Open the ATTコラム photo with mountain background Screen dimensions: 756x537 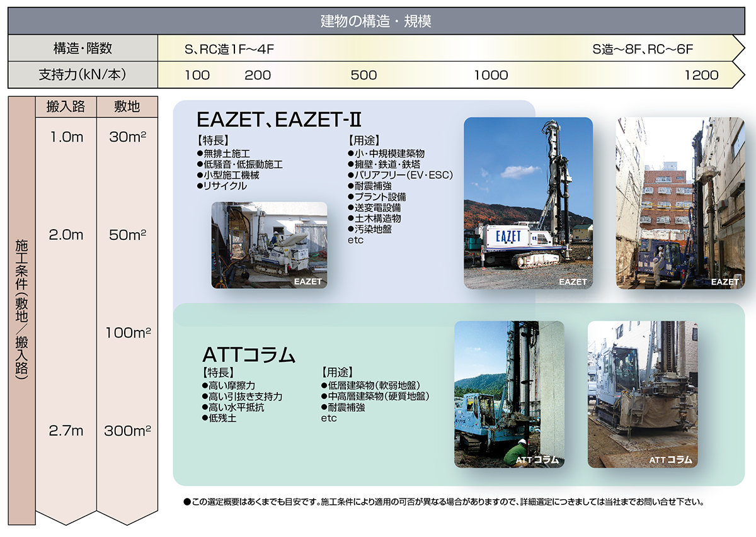click(509, 395)
